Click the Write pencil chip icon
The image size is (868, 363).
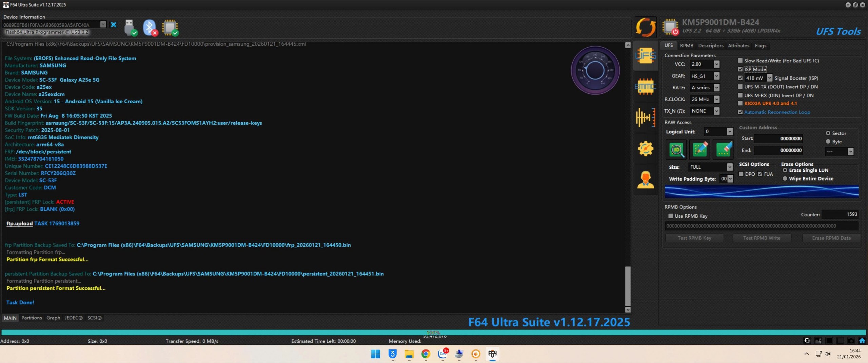click(699, 149)
